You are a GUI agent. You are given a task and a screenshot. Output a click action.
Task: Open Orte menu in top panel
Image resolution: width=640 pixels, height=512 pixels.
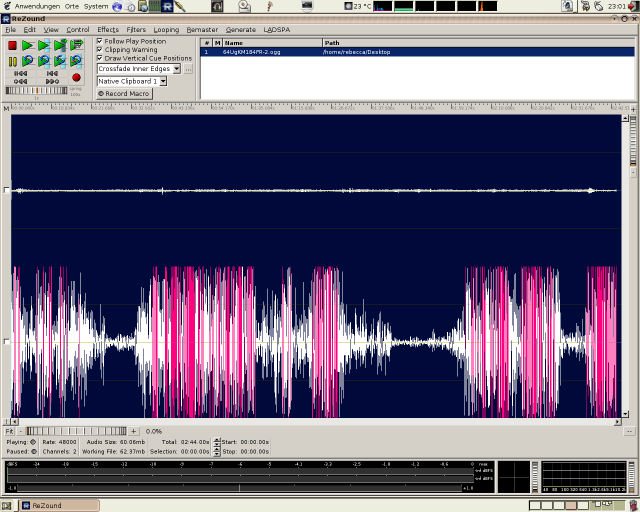click(71, 6)
